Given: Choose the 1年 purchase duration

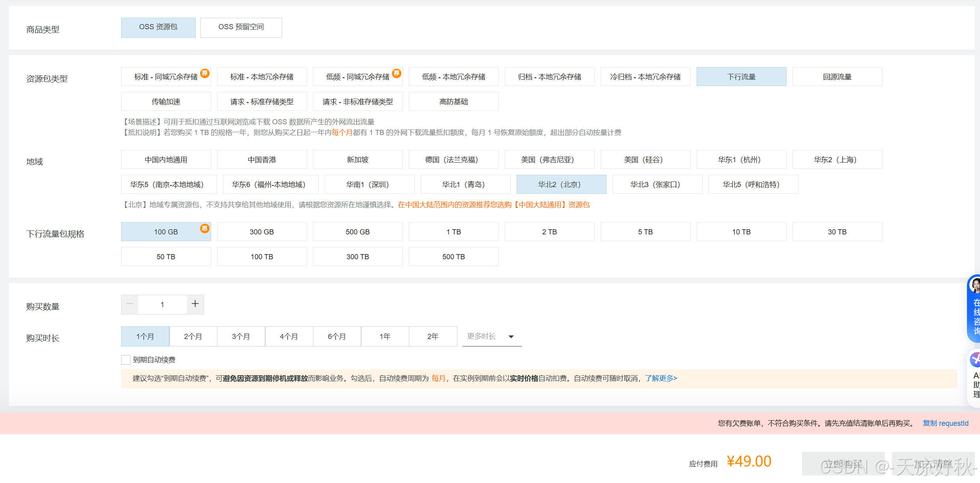Looking at the screenshot, I should point(385,337).
